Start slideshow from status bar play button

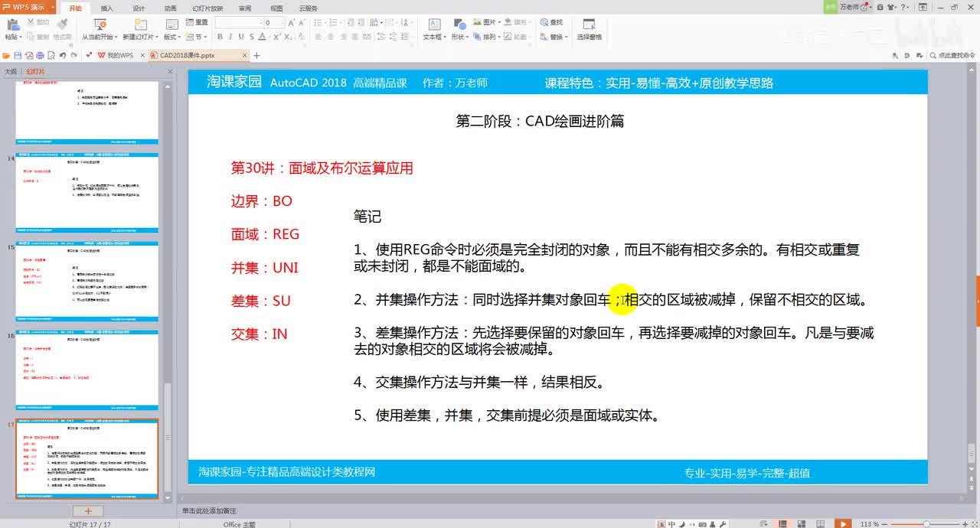[x=842, y=523]
